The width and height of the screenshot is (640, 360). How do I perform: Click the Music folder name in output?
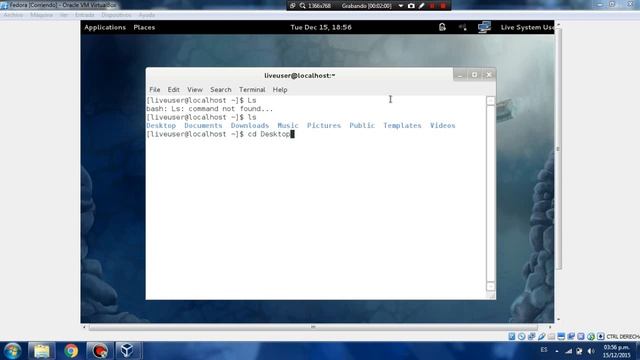coord(288,126)
